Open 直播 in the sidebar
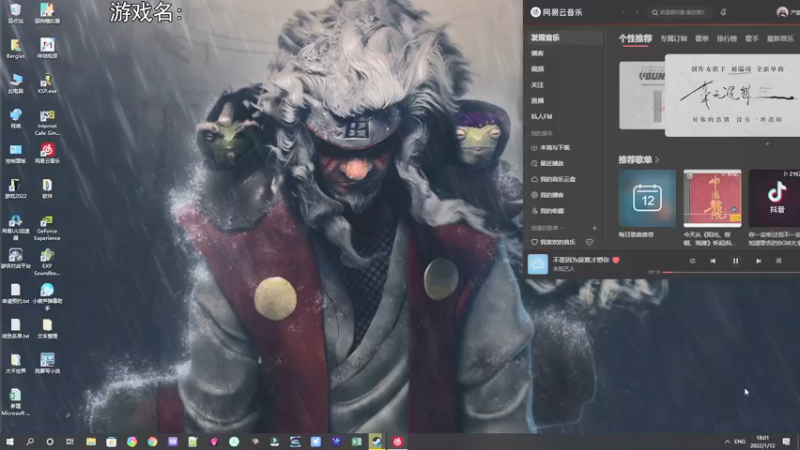800x450 pixels. point(537,101)
